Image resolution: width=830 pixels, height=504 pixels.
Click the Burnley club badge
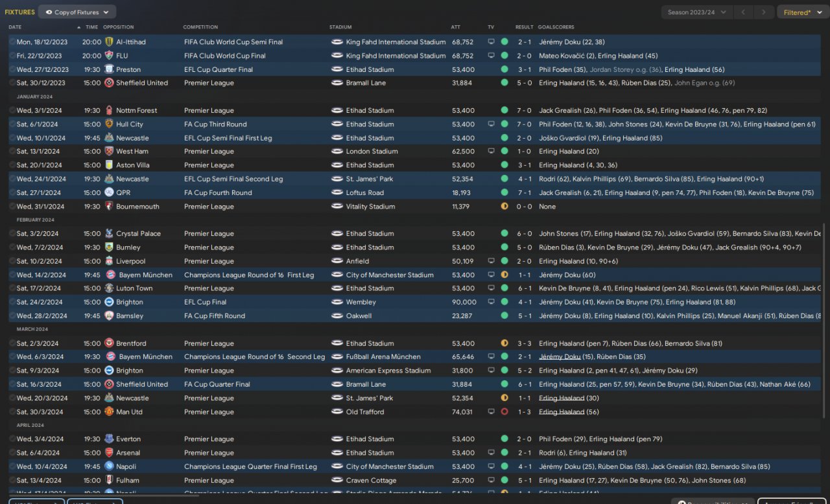pos(109,247)
